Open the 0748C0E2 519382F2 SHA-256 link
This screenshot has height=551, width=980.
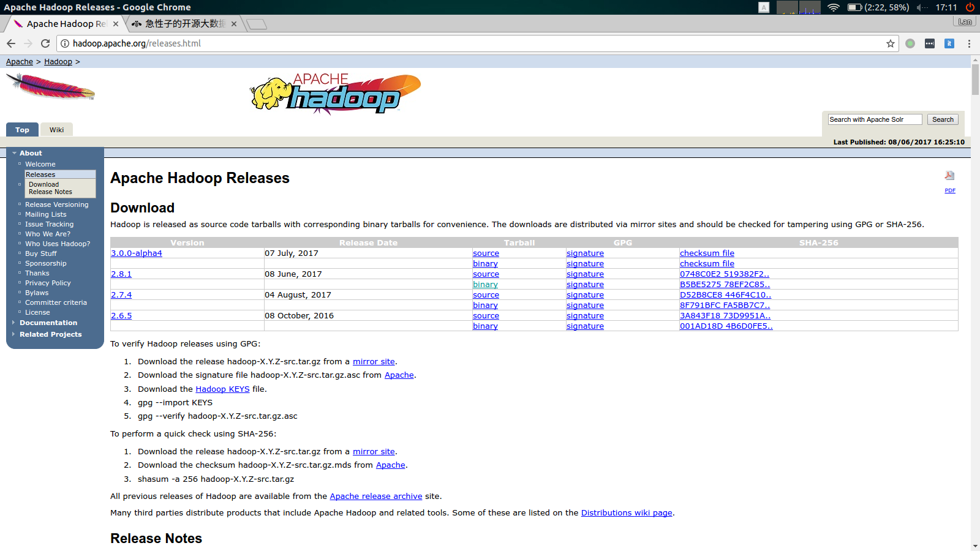point(725,274)
